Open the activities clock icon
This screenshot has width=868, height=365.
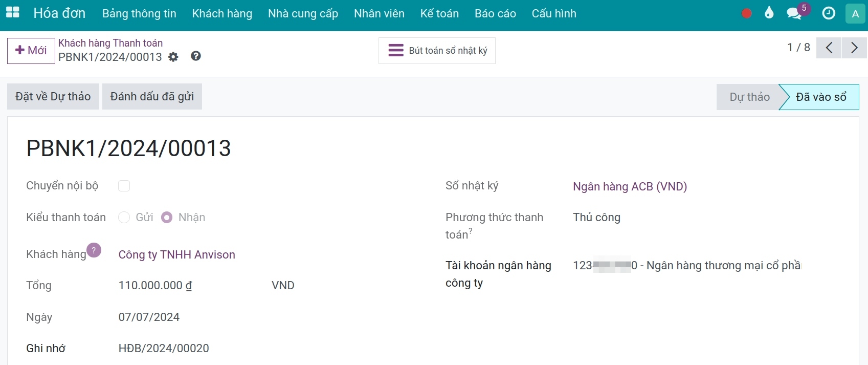point(829,13)
